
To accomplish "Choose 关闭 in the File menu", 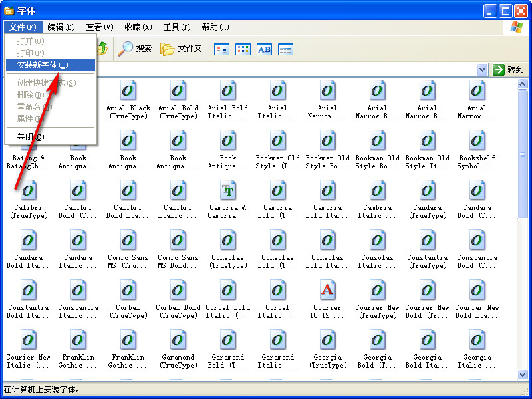I will click(31, 137).
